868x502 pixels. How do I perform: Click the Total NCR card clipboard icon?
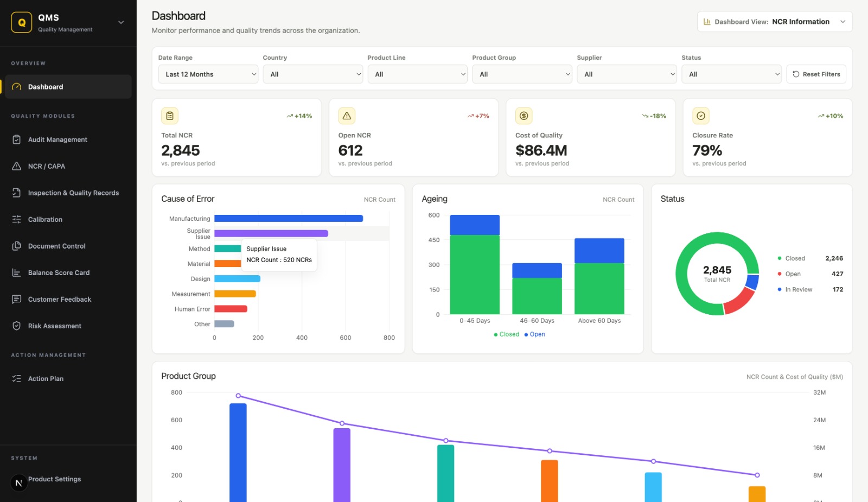point(170,116)
